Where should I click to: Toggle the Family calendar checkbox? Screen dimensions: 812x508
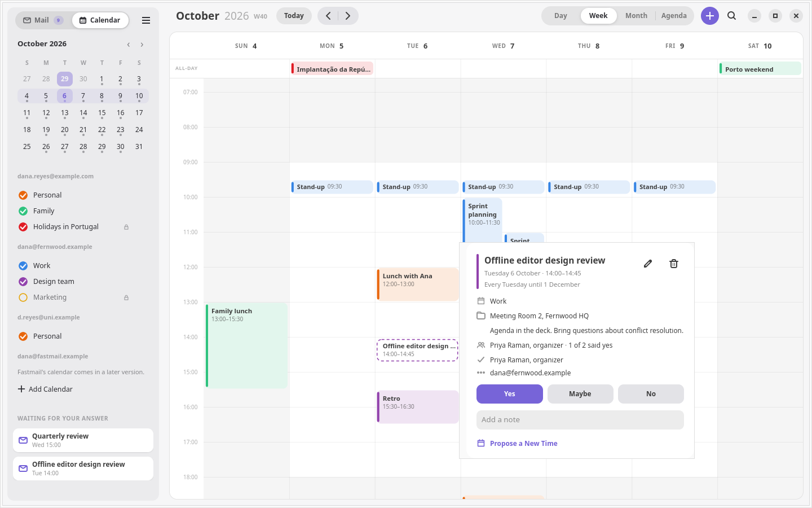coord(23,211)
